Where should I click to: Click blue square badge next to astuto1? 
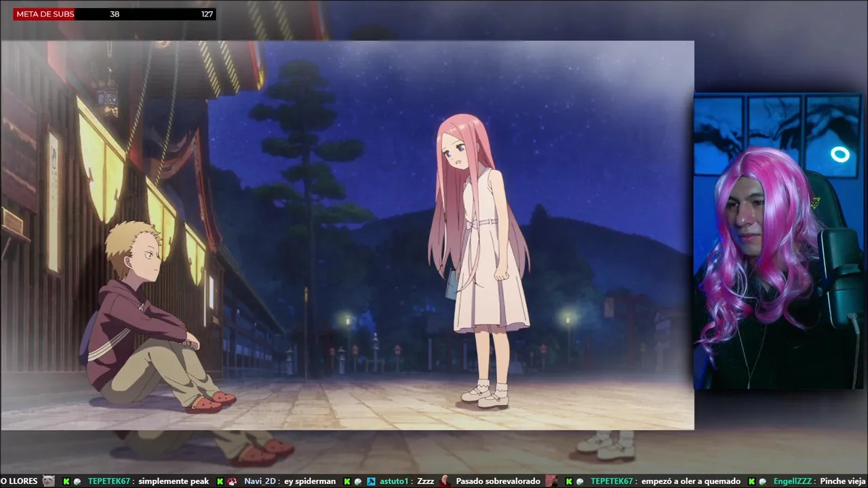coord(372,481)
